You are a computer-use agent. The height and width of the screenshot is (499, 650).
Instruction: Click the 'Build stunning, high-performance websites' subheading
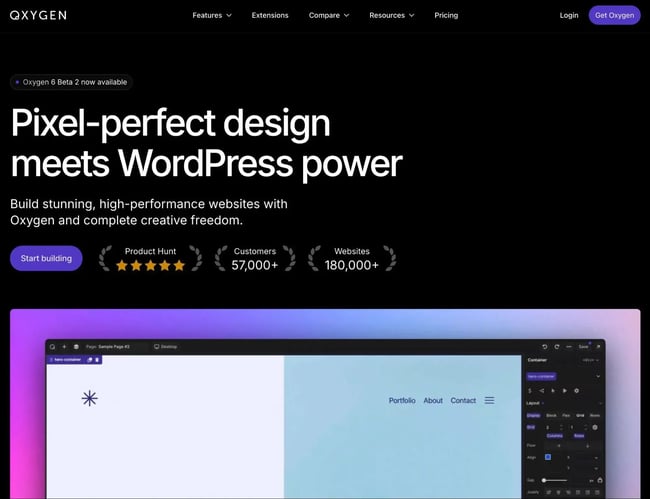(x=148, y=212)
